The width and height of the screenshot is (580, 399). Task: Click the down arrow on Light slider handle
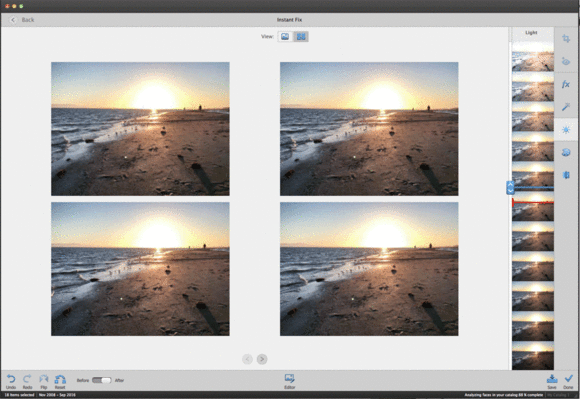pos(510,191)
